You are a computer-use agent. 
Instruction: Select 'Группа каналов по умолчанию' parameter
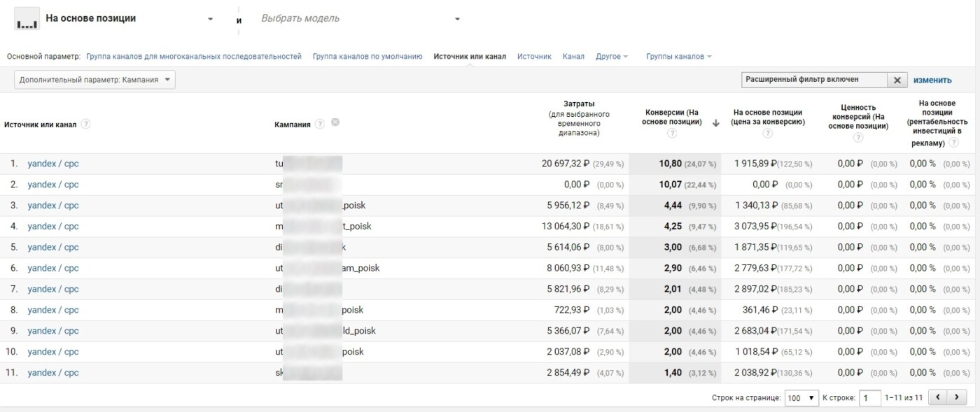pyautogui.click(x=367, y=57)
